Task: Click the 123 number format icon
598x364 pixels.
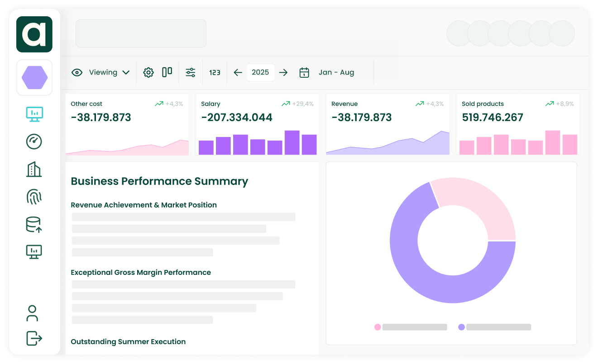Action: 214,72
